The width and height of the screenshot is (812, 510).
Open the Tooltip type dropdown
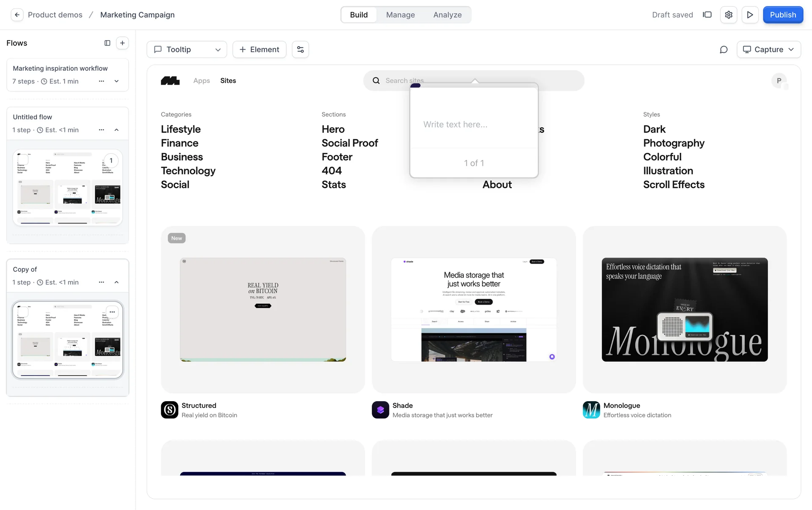[187, 50]
